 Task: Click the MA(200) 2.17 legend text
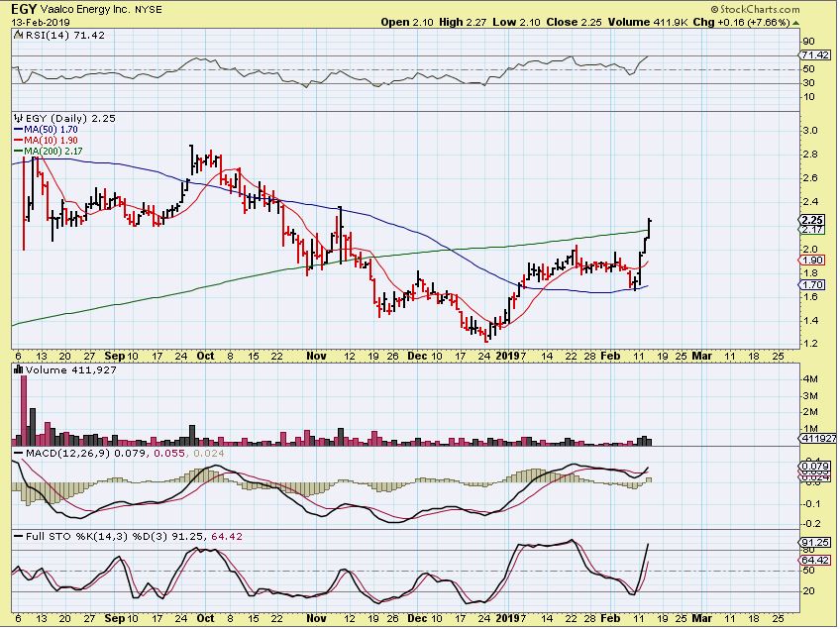53,152
